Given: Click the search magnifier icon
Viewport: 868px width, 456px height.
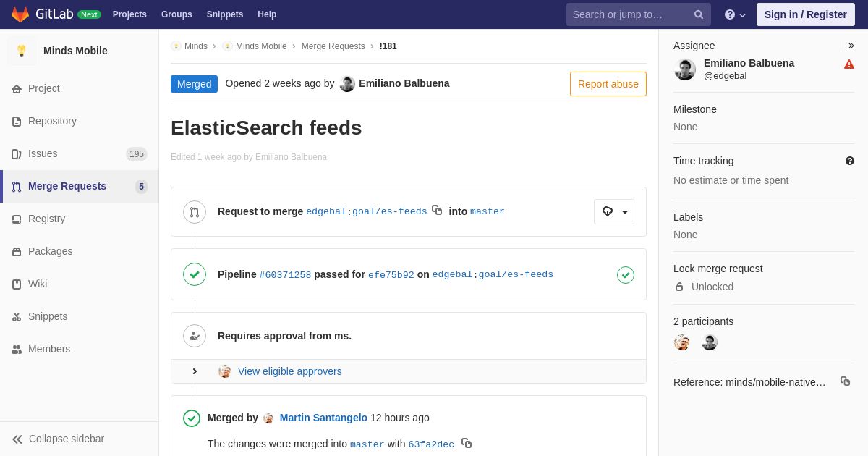Looking at the screenshot, I should (699, 14).
